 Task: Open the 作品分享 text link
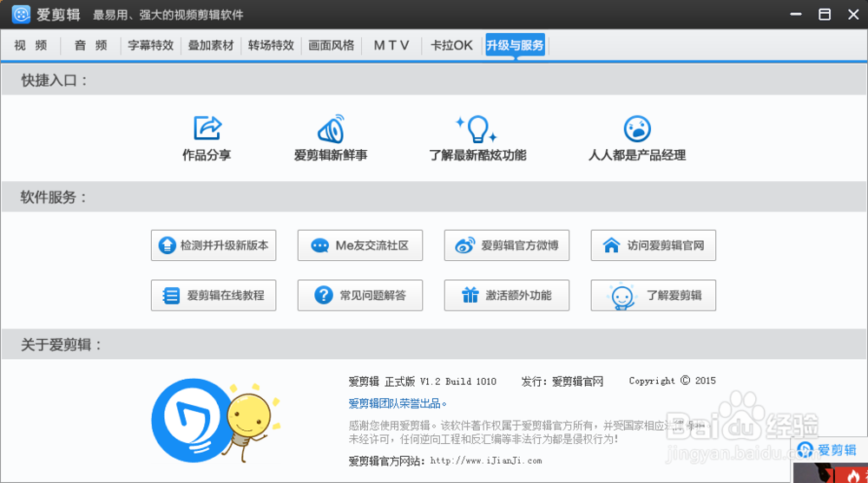(x=207, y=155)
